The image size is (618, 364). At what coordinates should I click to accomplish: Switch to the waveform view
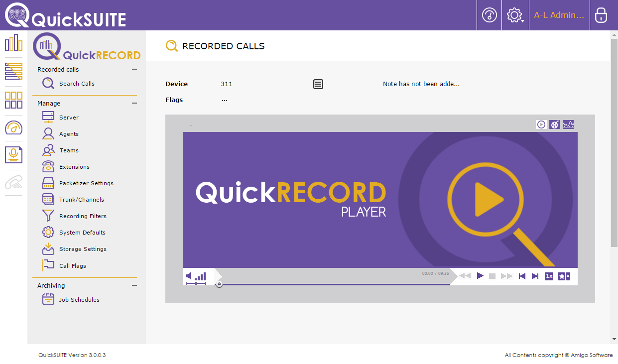point(568,124)
